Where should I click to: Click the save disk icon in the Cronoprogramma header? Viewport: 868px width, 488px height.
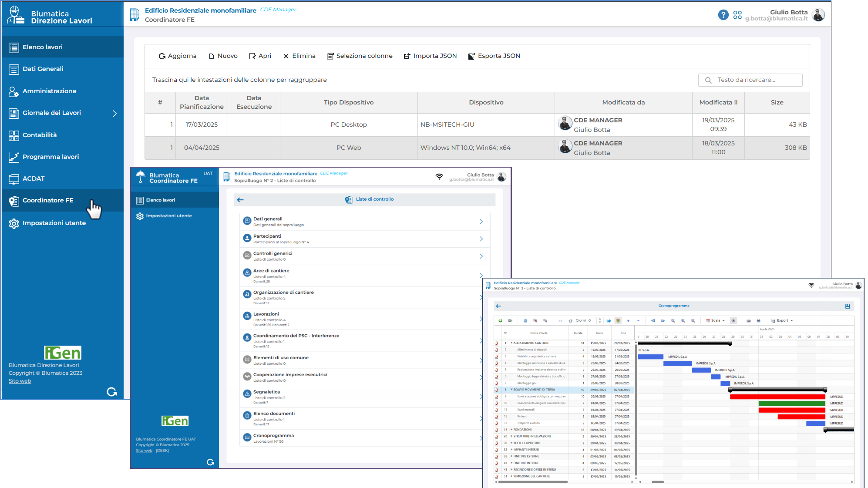(x=848, y=306)
